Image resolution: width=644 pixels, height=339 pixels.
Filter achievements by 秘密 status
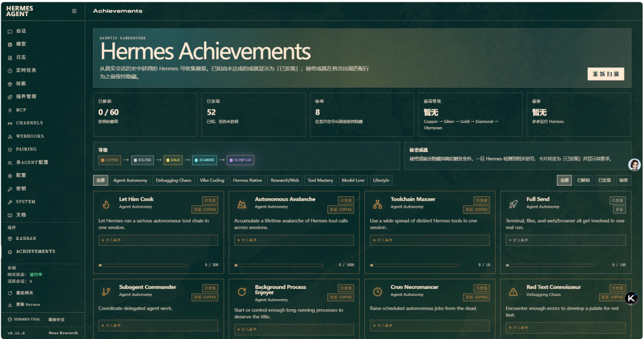click(624, 180)
